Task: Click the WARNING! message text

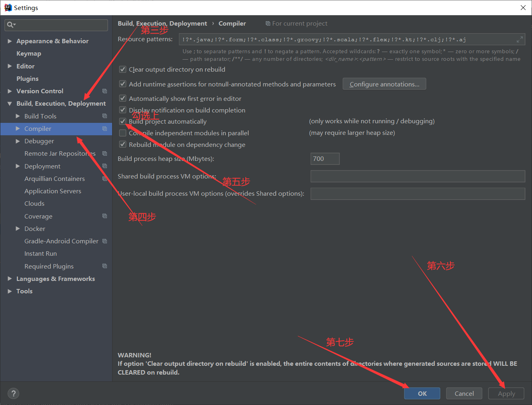Action: pos(135,355)
